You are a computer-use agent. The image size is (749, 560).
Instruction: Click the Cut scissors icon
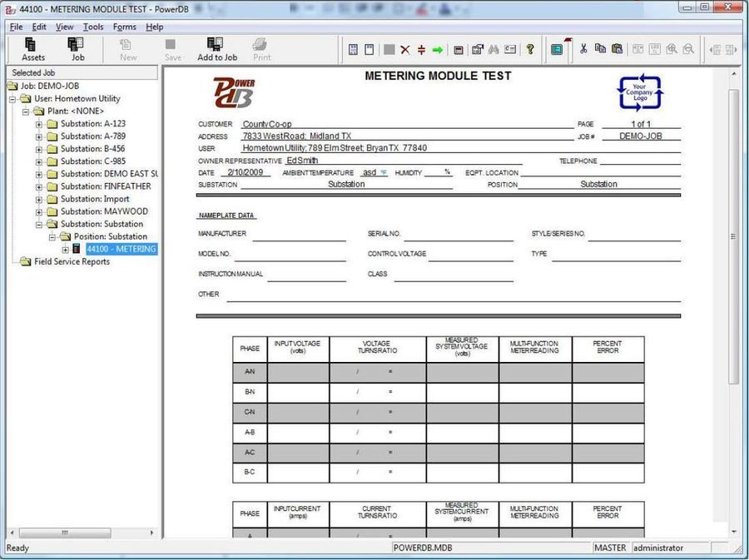583,50
